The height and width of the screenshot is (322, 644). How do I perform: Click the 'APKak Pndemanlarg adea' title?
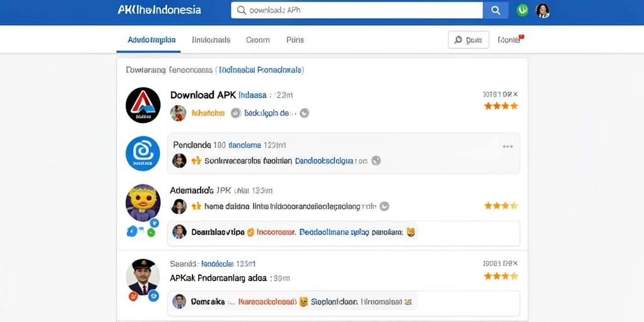218,278
